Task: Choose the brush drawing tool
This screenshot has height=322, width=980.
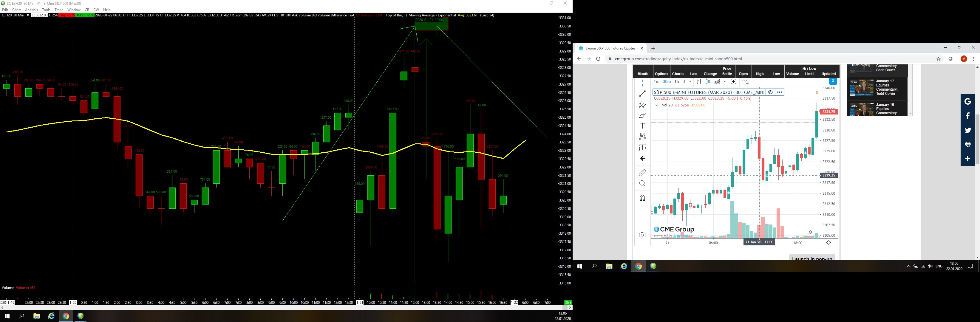Action: point(643,115)
